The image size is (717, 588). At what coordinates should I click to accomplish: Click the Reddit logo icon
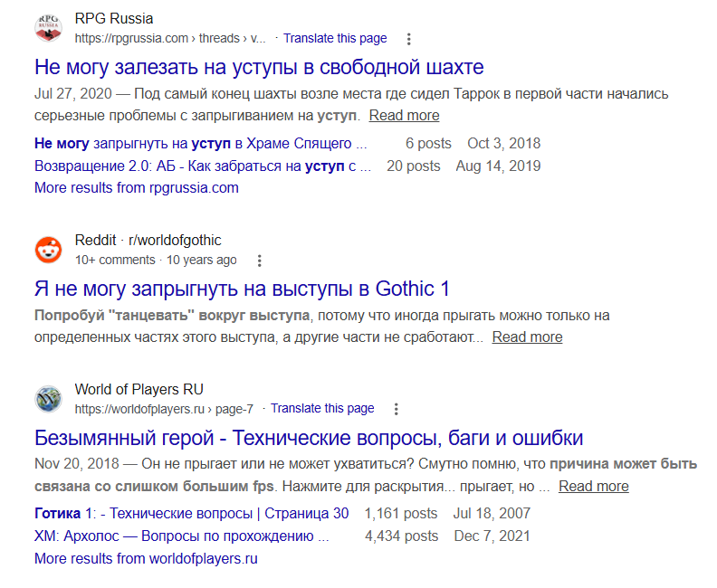[x=49, y=250]
